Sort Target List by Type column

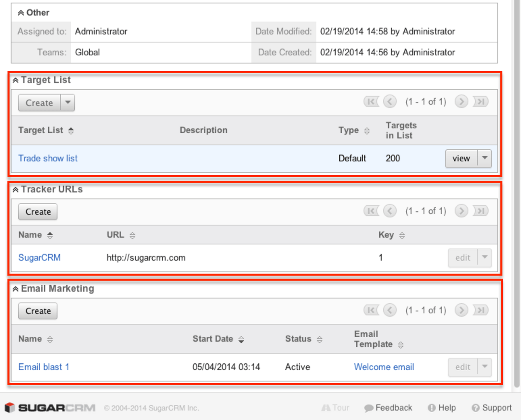354,130
